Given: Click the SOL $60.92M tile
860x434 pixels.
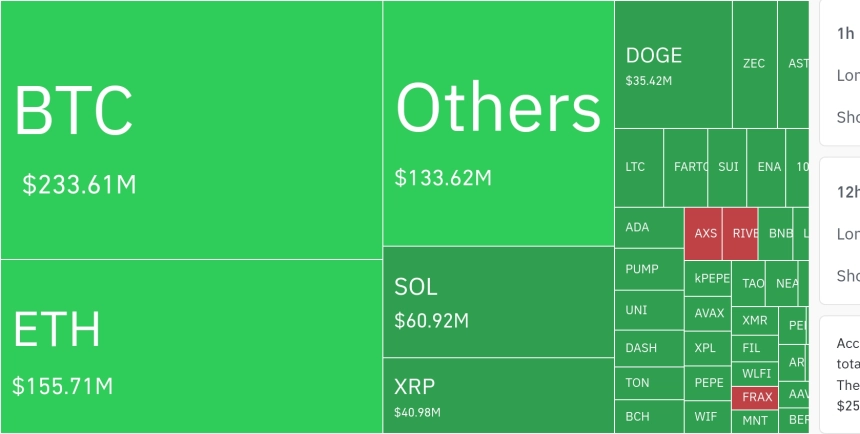Looking at the screenshot, I should [498, 302].
